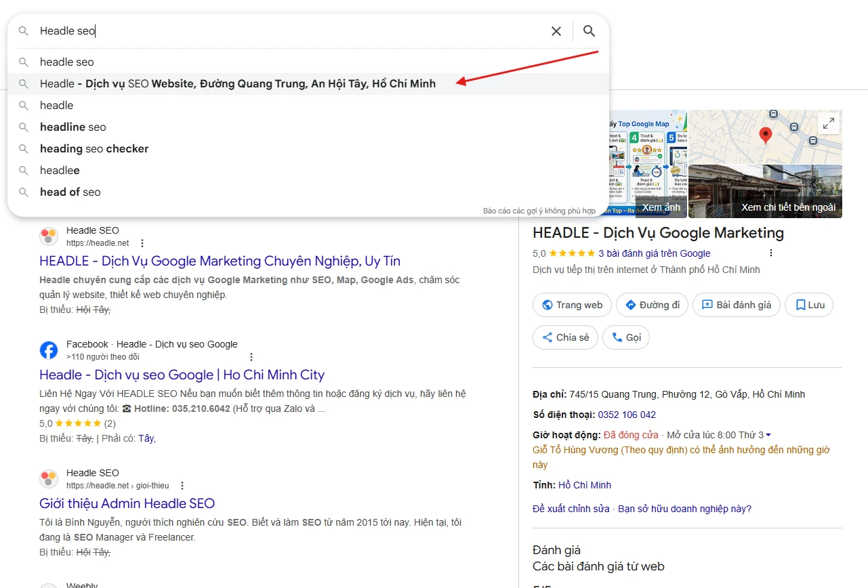Expand opening hours dropdown arrow
The height and width of the screenshot is (588, 868).
click(x=768, y=435)
